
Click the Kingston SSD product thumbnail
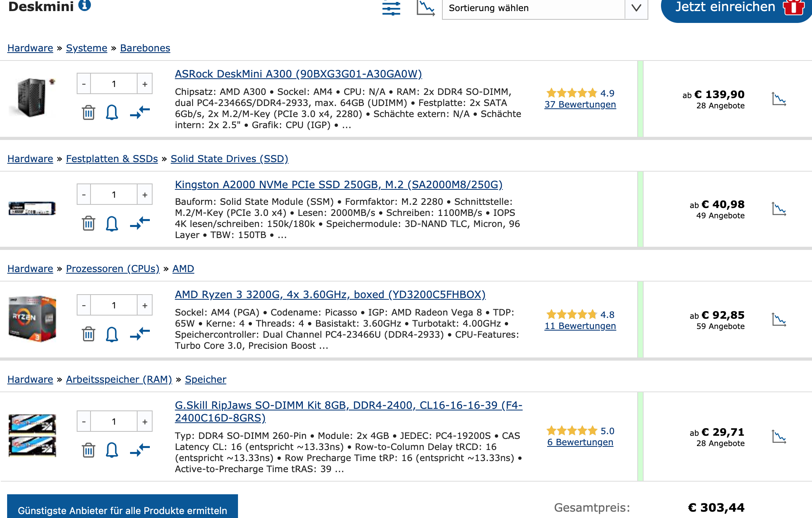tap(32, 208)
